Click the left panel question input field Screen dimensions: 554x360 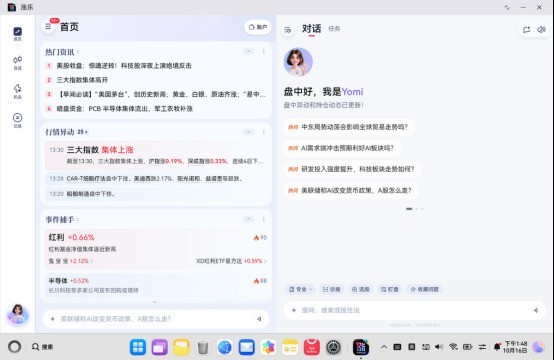click(x=156, y=319)
